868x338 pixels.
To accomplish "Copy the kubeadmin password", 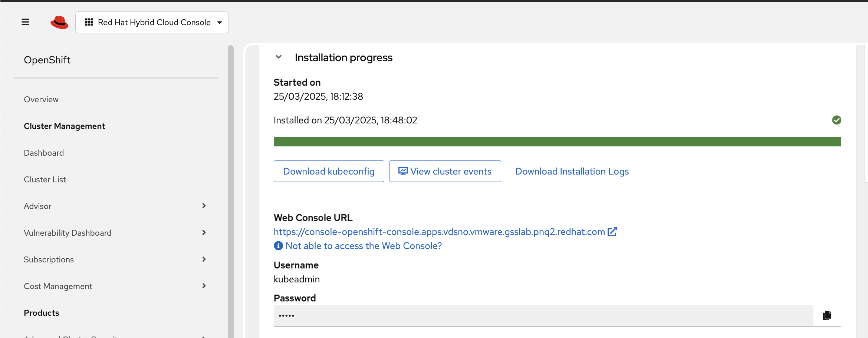I will pos(827,316).
